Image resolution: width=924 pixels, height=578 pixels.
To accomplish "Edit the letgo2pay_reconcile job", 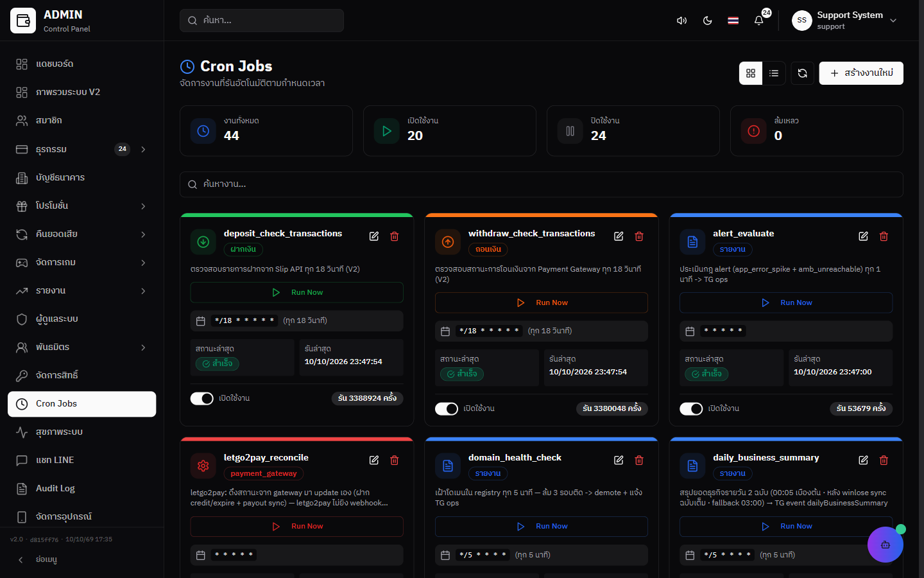I will [374, 460].
